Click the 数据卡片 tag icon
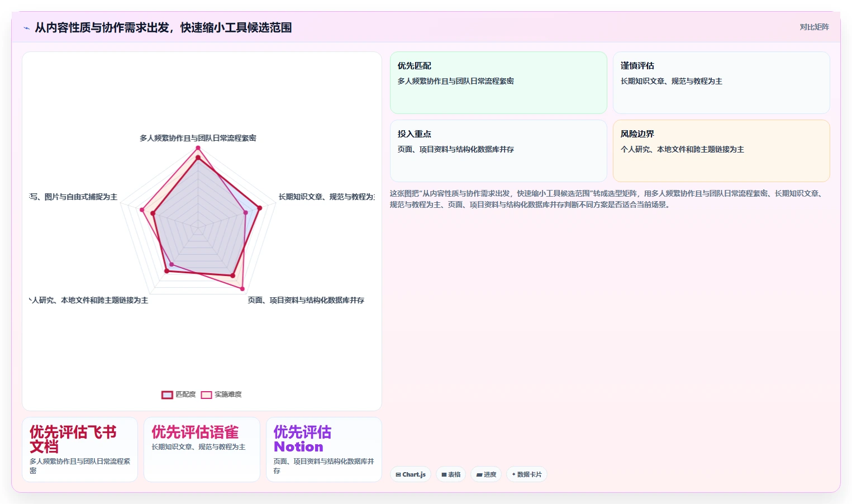The image size is (852, 504). coord(513,474)
